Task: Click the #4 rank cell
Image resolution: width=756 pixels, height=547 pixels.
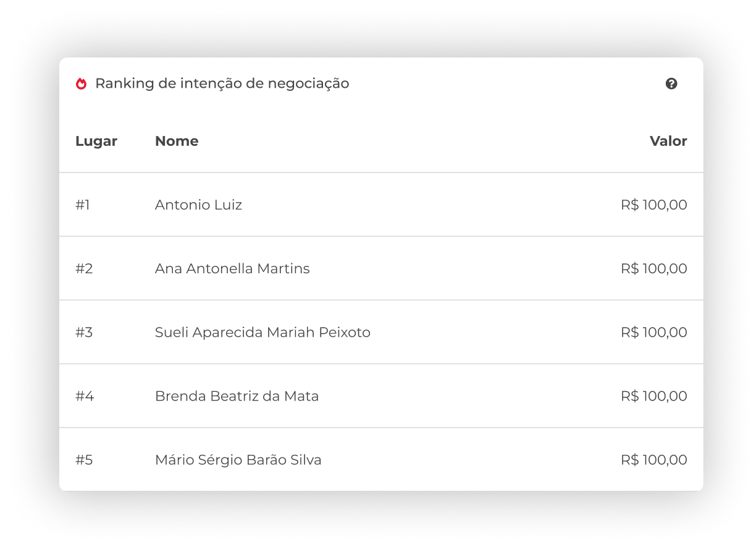Action: point(85,396)
